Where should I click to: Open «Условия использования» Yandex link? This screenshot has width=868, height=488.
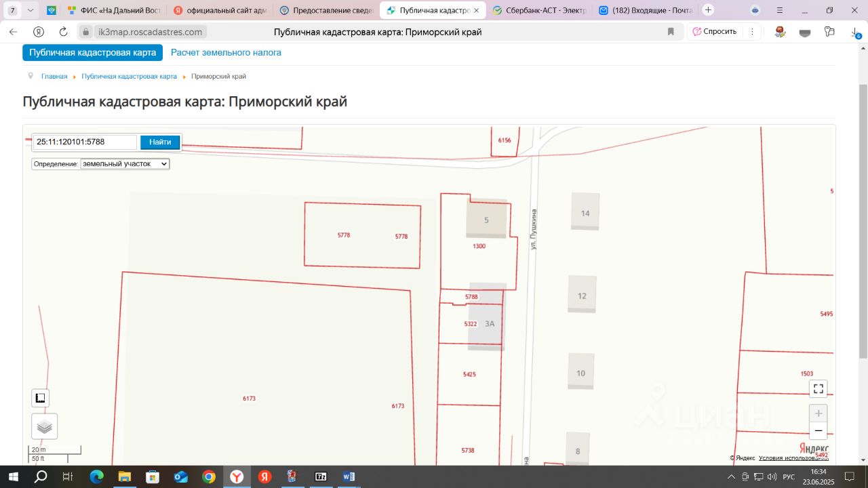(793, 458)
